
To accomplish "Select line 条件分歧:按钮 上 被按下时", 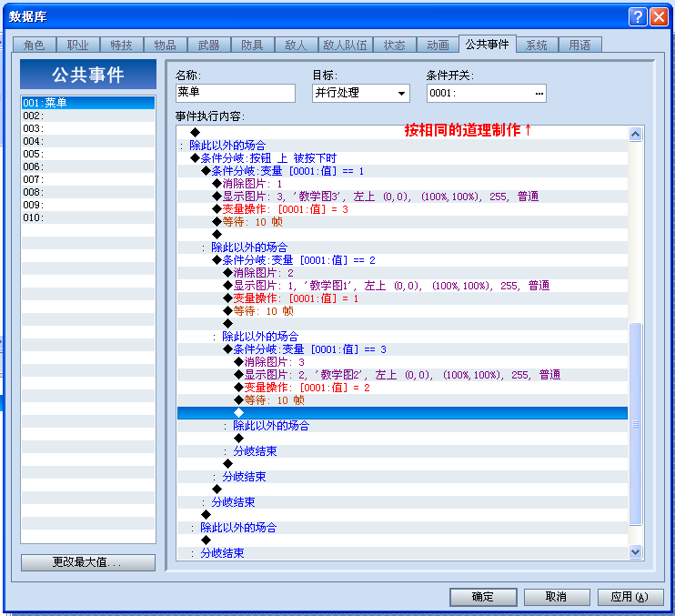I will (402, 158).
